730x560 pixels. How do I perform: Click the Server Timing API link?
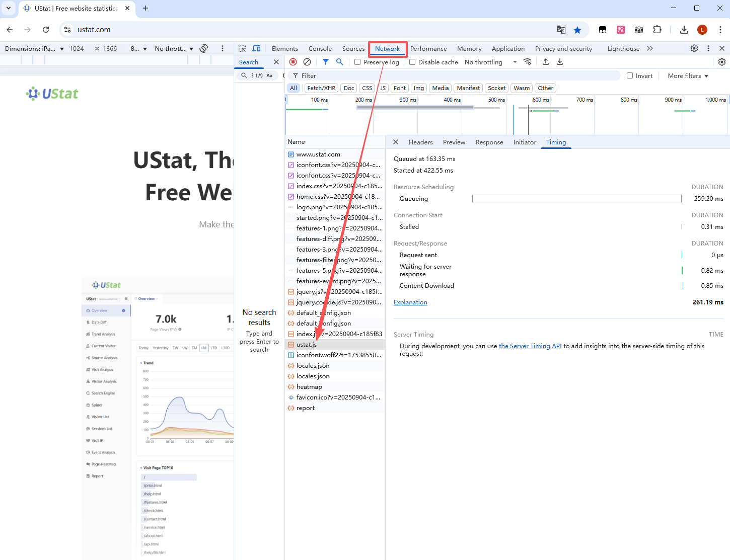[530, 346]
